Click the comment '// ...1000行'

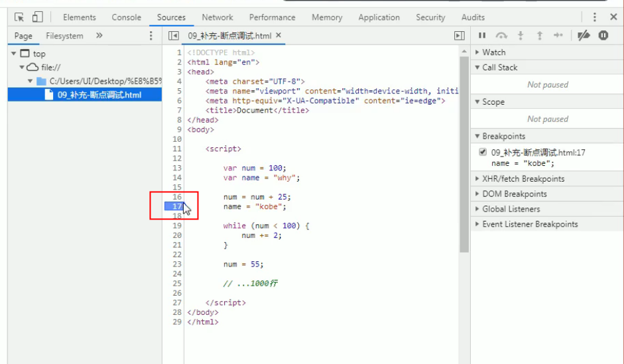point(250,283)
